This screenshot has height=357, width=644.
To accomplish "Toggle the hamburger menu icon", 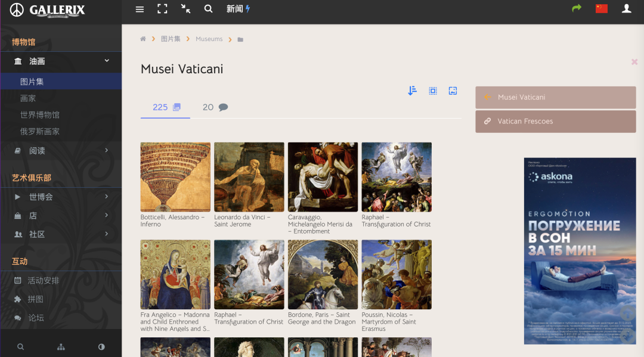I will click(x=140, y=9).
